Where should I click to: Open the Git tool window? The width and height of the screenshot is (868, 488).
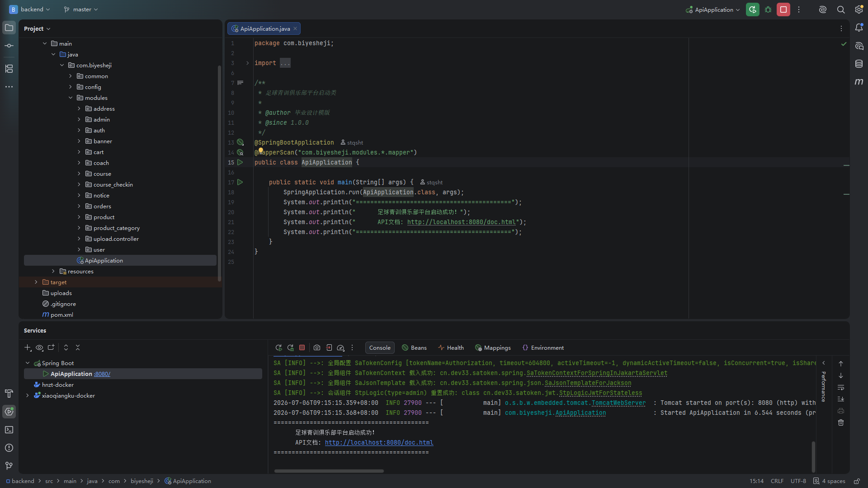(9, 466)
